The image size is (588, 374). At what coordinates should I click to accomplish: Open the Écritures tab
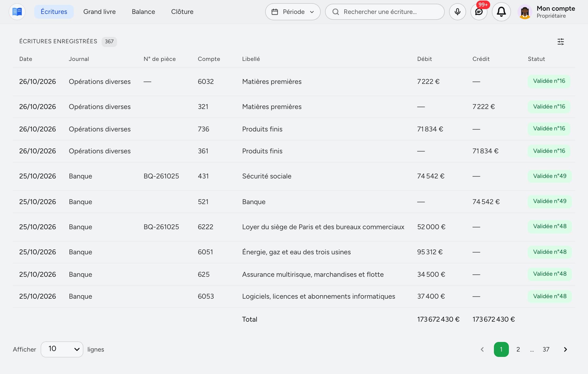[54, 12]
